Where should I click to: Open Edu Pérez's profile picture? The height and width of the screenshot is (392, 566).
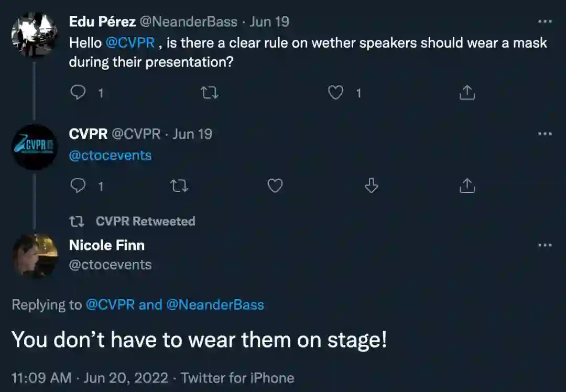point(35,35)
